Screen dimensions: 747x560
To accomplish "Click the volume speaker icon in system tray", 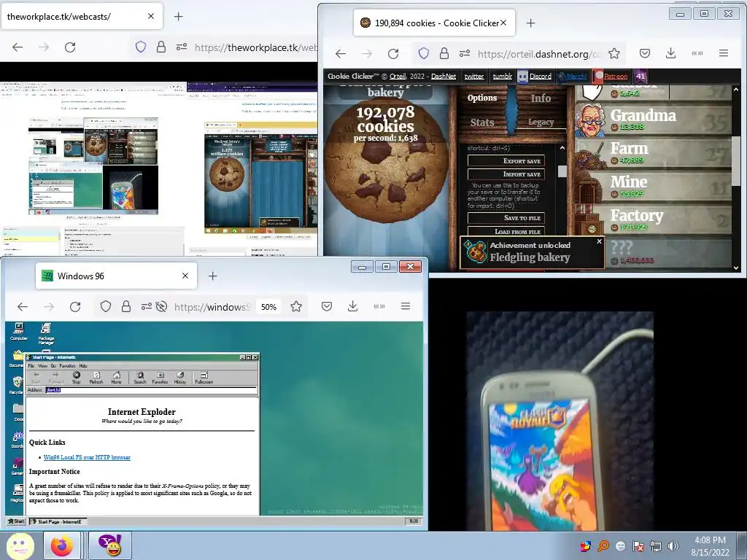I will (673, 545).
